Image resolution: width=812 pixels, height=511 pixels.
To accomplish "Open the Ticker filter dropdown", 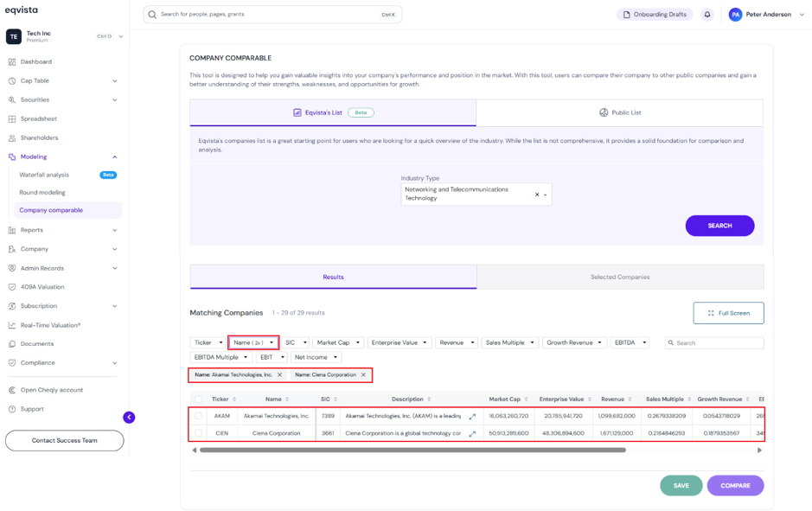I will click(x=208, y=342).
